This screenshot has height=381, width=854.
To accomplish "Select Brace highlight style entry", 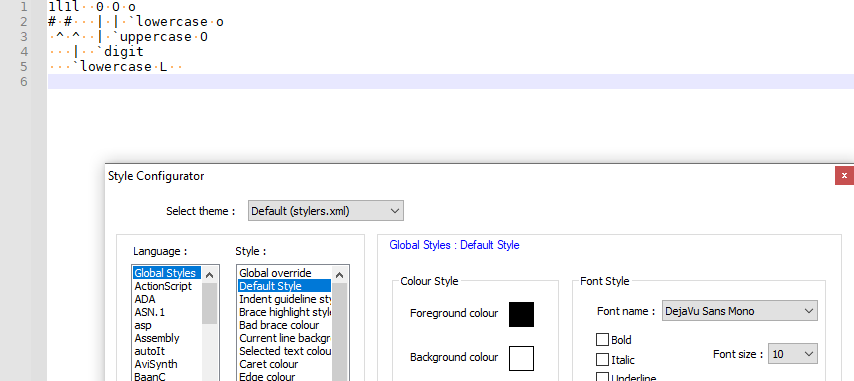I will (x=284, y=312).
